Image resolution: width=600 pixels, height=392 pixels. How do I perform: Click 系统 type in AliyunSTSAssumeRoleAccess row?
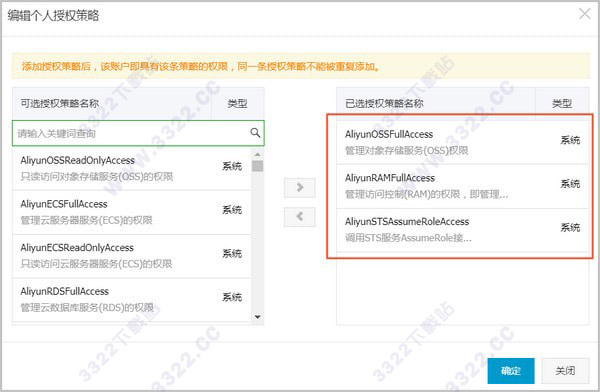pyautogui.click(x=570, y=227)
